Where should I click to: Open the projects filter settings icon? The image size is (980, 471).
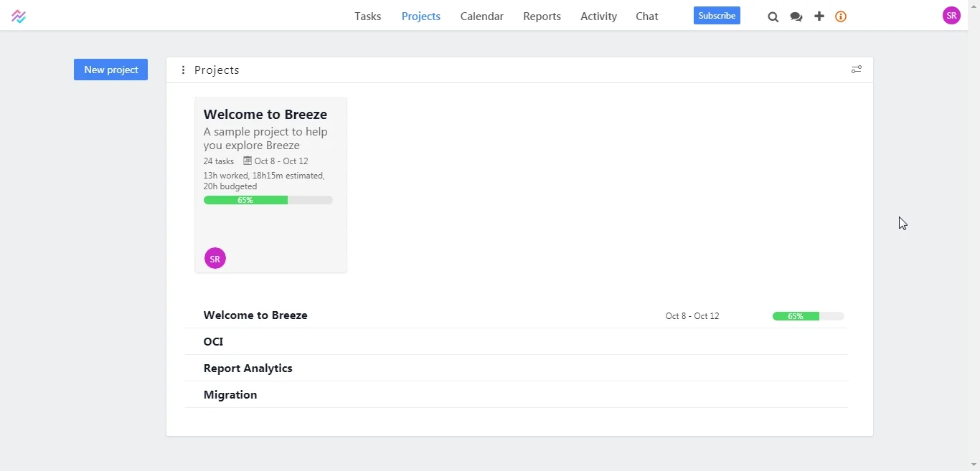point(857,70)
